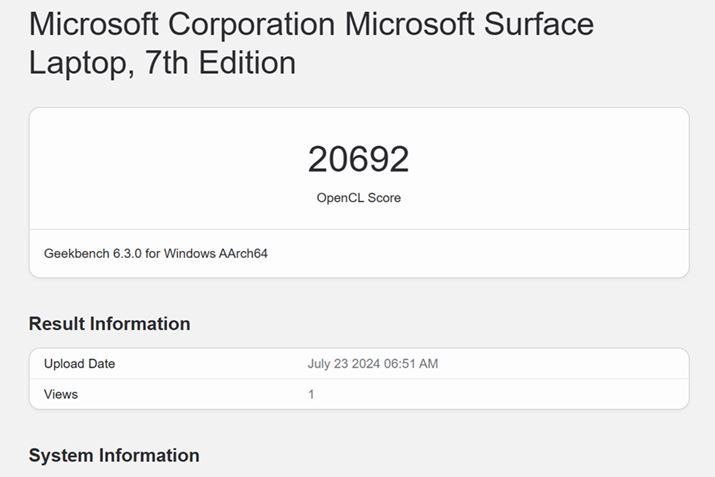
Task: Click the "OpenCL Score" label
Action: pyautogui.click(x=358, y=198)
